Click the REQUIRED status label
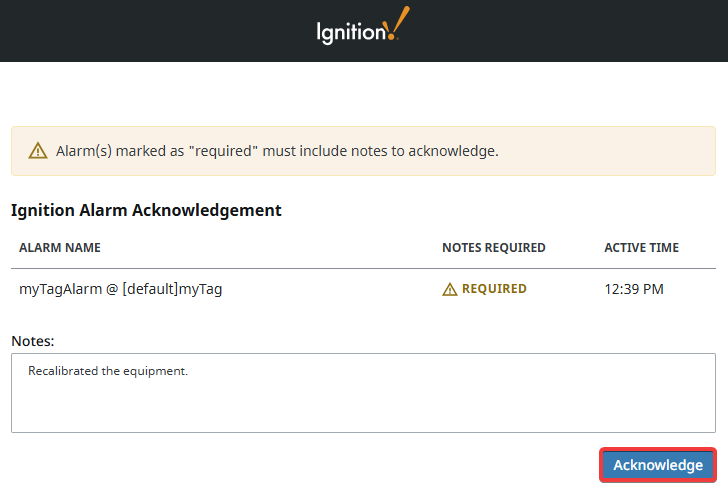Viewport: 728px width, 492px height. [494, 289]
